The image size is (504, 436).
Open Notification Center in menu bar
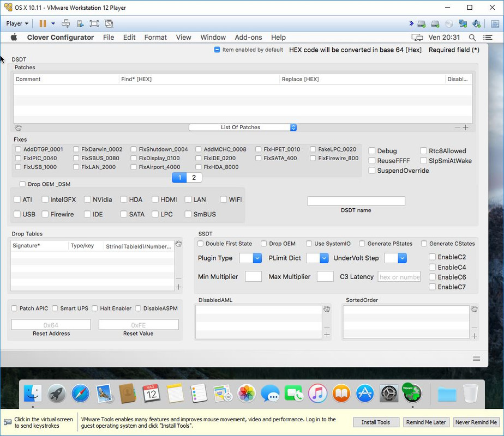coord(488,38)
